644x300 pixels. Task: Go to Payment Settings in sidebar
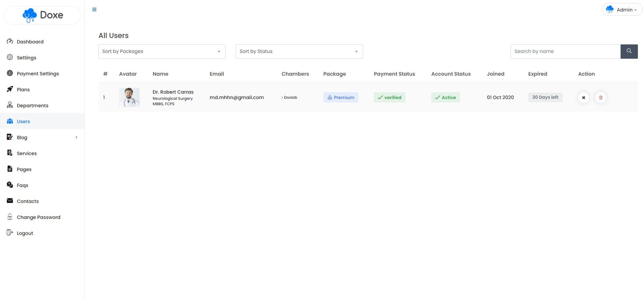pos(38,74)
